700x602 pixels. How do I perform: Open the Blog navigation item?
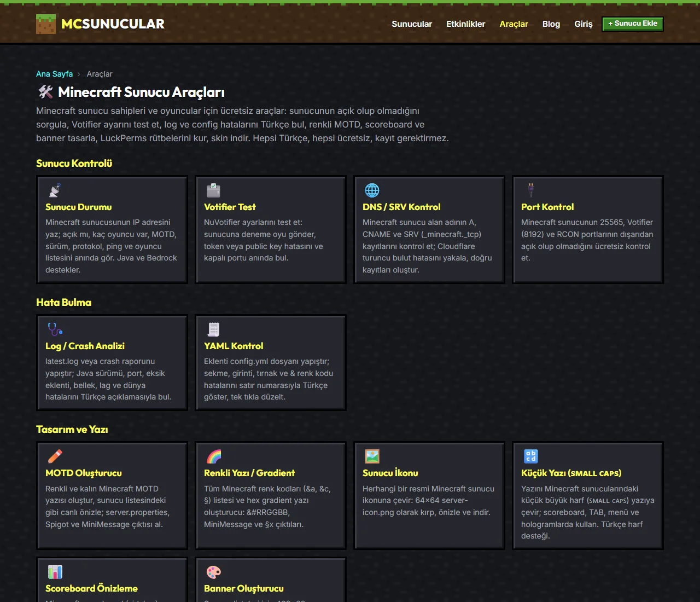[551, 24]
